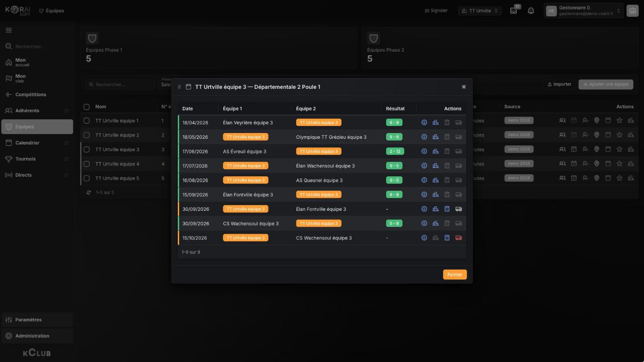Open Administration in the sidebar
The image size is (644, 362).
click(x=37, y=336)
